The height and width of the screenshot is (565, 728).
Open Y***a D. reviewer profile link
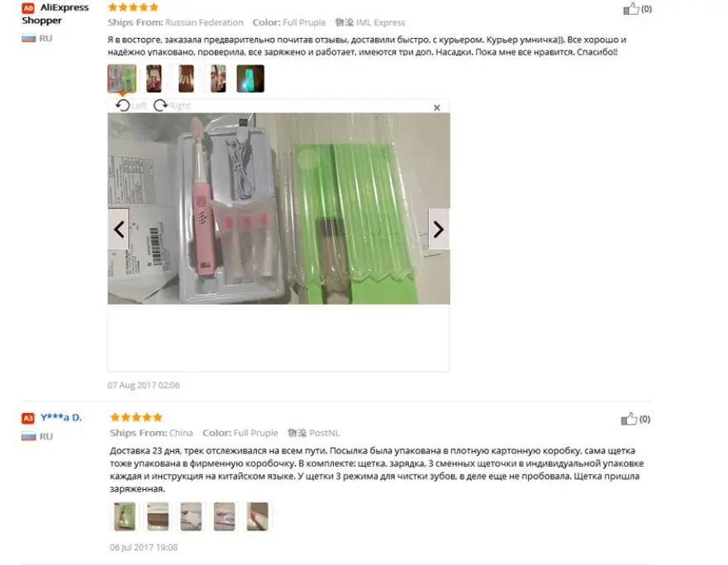tap(61, 417)
